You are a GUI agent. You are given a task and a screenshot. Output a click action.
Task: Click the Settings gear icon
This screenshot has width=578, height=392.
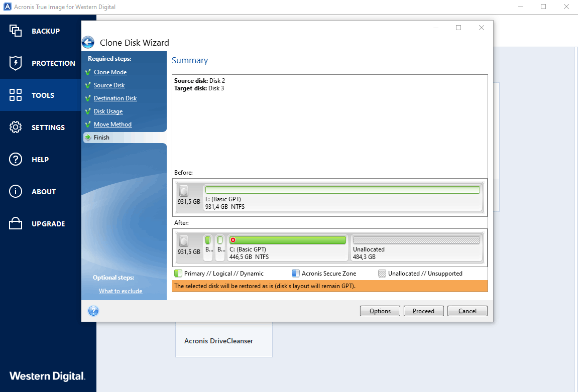(x=16, y=127)
